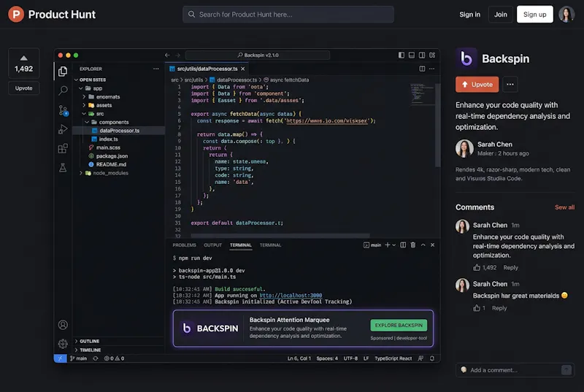This screenshot has height=392, width=584.
Task: Click Sign in in the header
Action: [x=469, y=15]
